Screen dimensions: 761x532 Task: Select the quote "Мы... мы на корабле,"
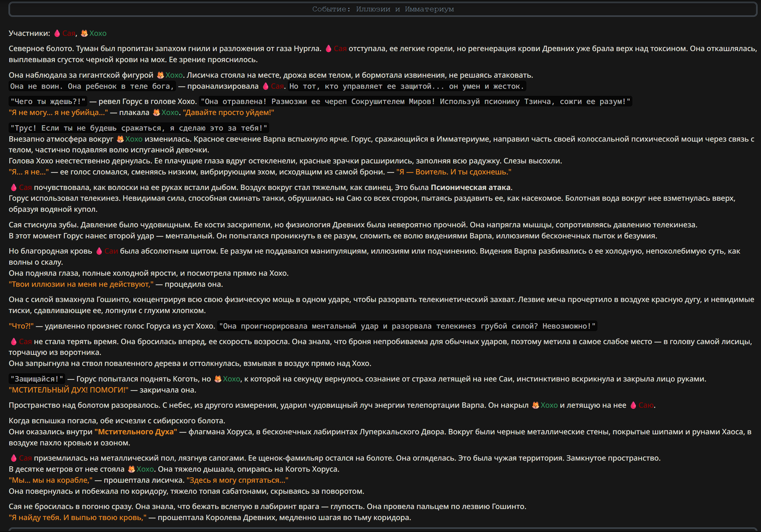click(x=51, y=480)
